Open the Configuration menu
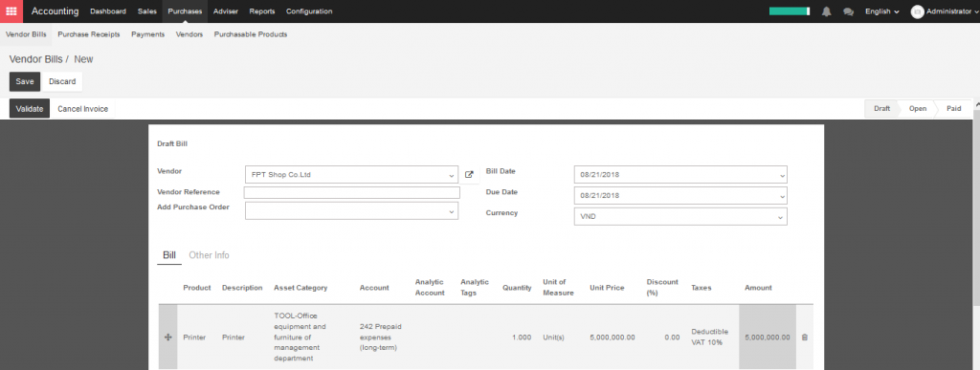The image size is (980, 370). 309,11
